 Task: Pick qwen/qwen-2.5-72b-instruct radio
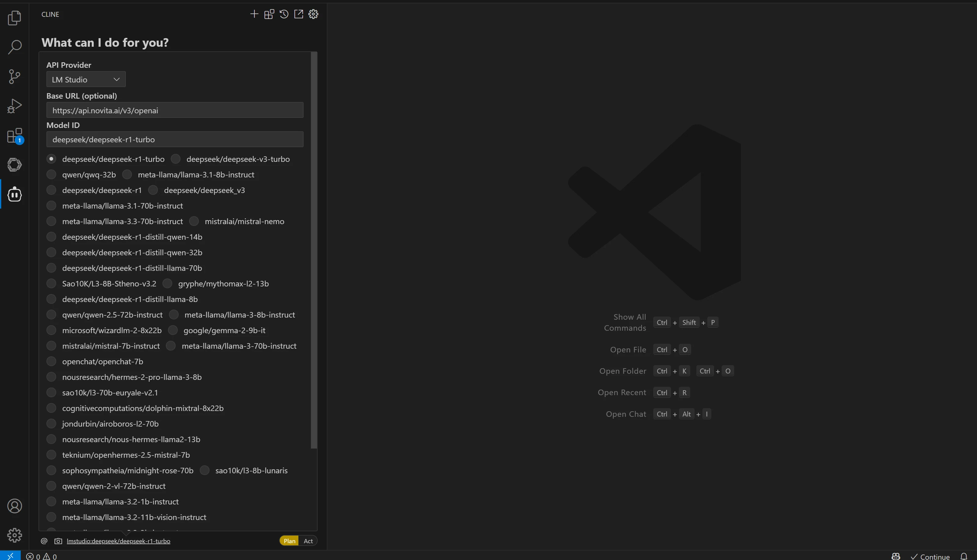(x=51, y=315)
